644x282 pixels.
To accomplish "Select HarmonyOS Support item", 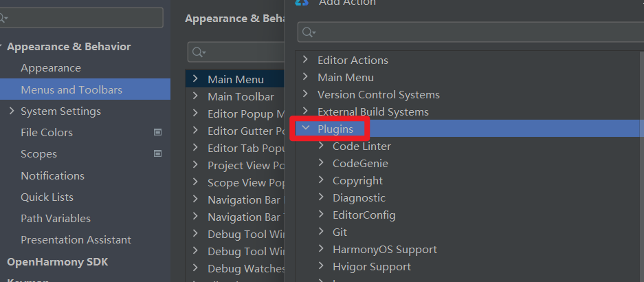I will [x=385, y=250].
